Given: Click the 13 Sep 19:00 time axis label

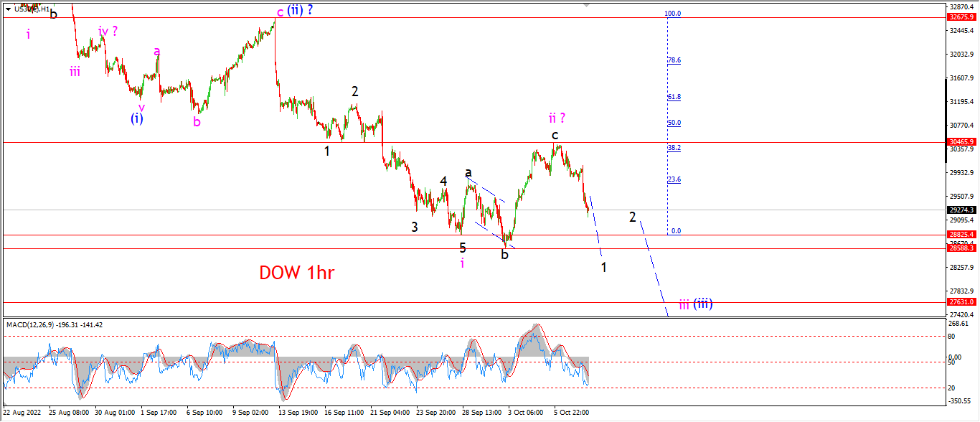Looking at the screenshot, I should tap(298, 413).
